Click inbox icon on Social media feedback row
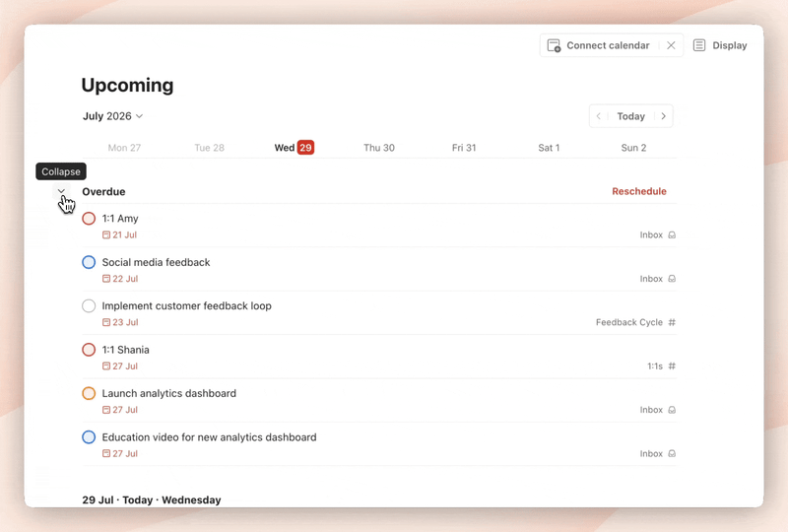788x532 pixels. pyautogui.click(x=672, y=279)
